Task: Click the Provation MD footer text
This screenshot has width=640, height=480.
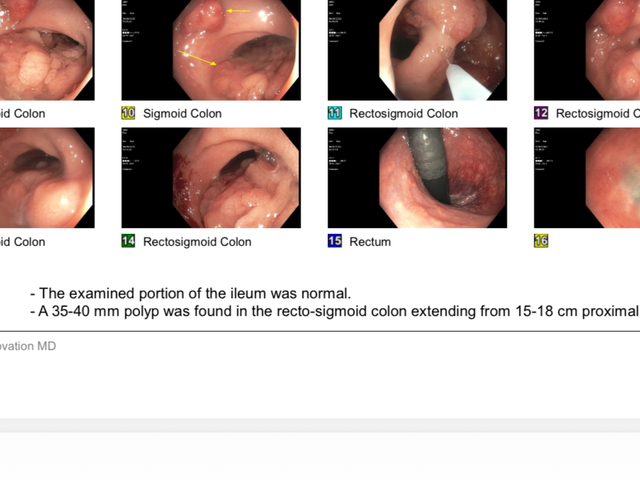Action: [x=28, y=346]
